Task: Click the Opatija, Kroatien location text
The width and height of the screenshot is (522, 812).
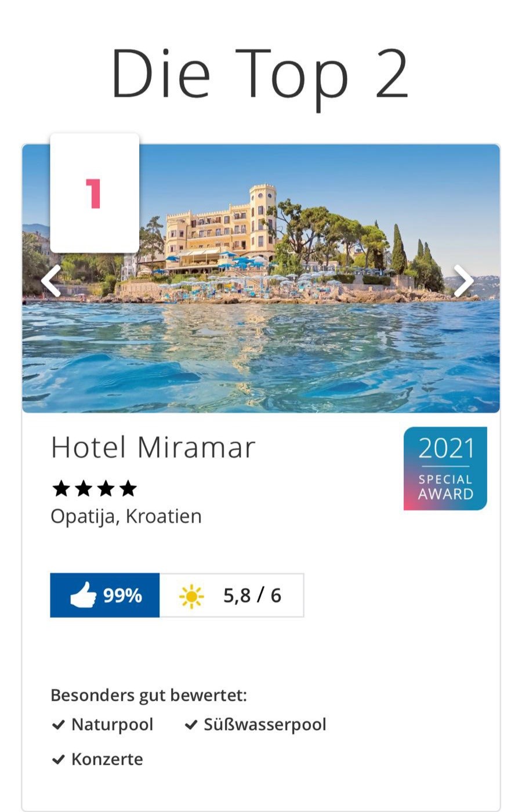Action: coord(126,516)
